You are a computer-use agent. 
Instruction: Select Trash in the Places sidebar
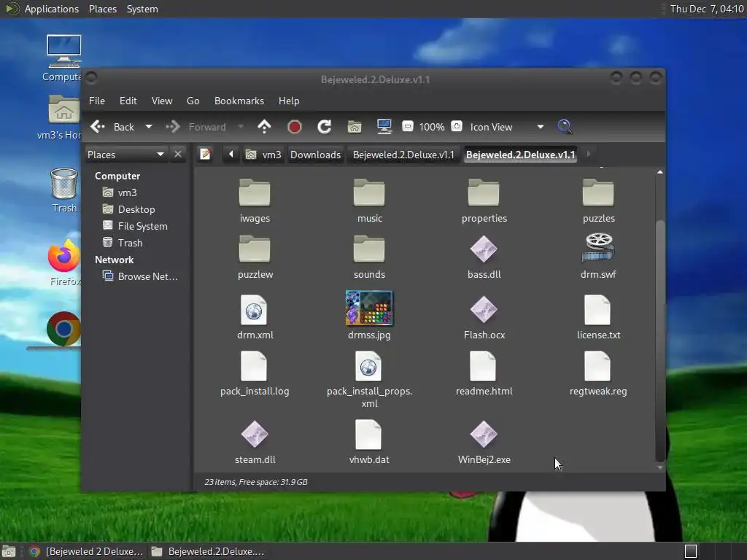[123, 243]
